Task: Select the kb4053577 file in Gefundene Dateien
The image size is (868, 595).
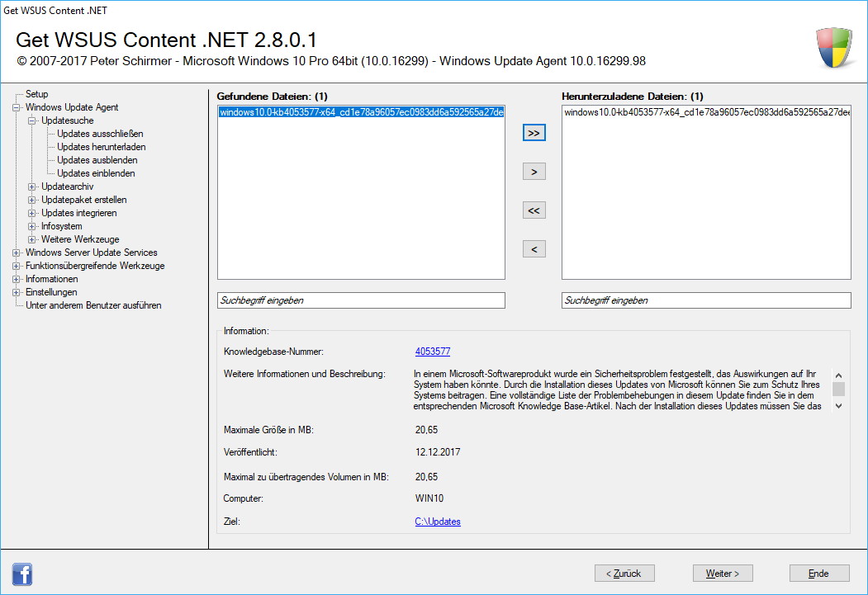Action: [362, 112]
